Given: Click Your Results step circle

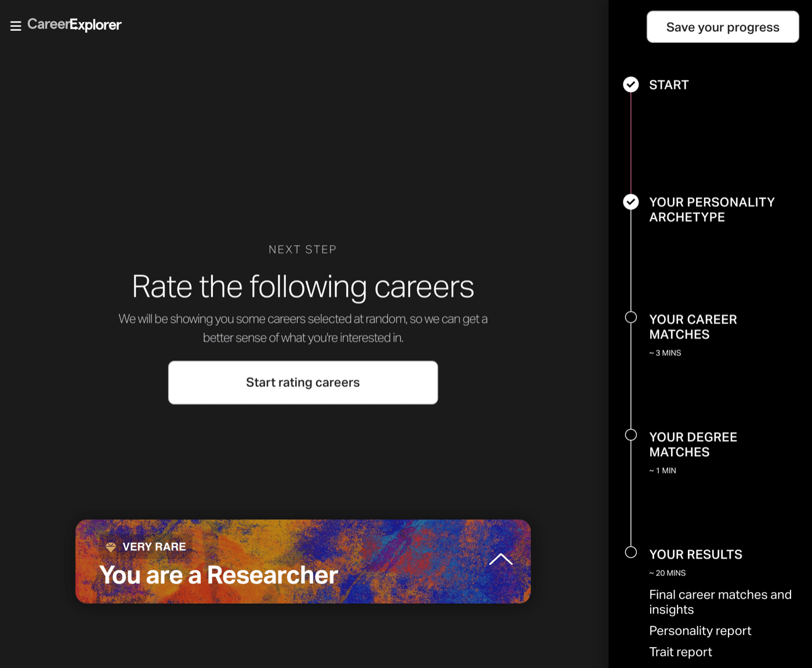Looking at the screenshot, I should coord(631,552).
